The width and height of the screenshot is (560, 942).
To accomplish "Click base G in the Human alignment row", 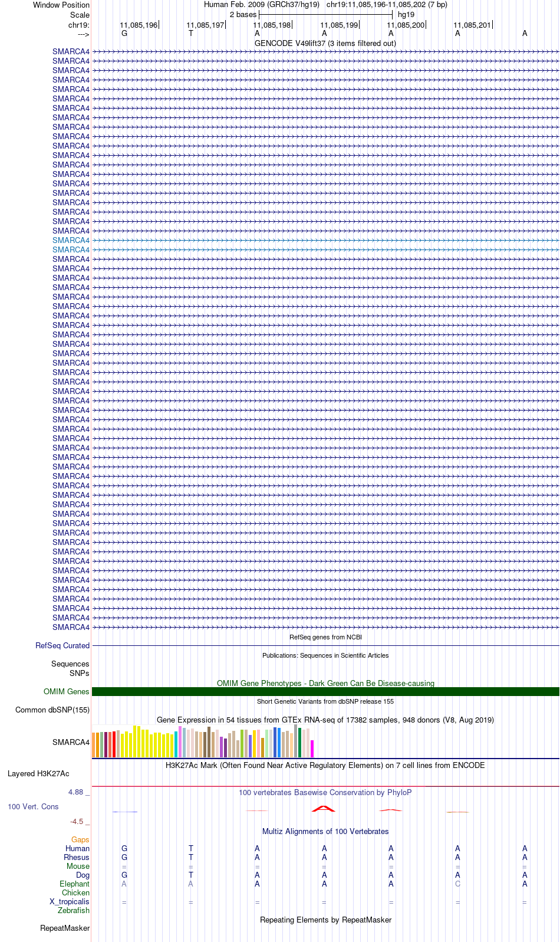I will (124, 849).
